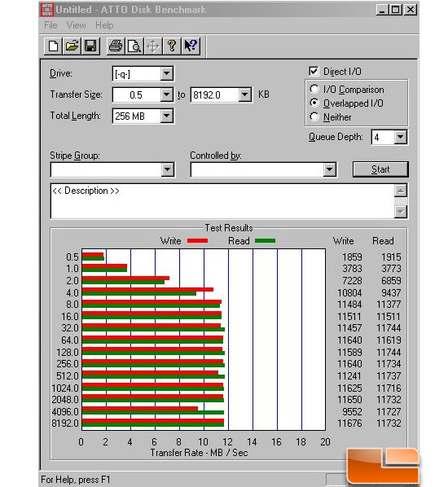Toggle the Direct I/O checkbox
Viewport: 448px width, 487px height.
pyautogui.click(x=314, y=71)
